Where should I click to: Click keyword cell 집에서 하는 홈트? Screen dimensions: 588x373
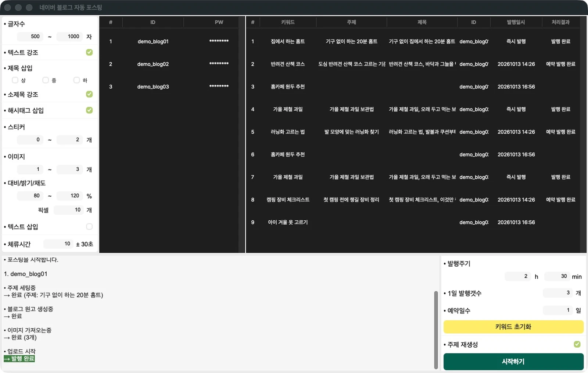pyautogui.click(x=288, y=42)
